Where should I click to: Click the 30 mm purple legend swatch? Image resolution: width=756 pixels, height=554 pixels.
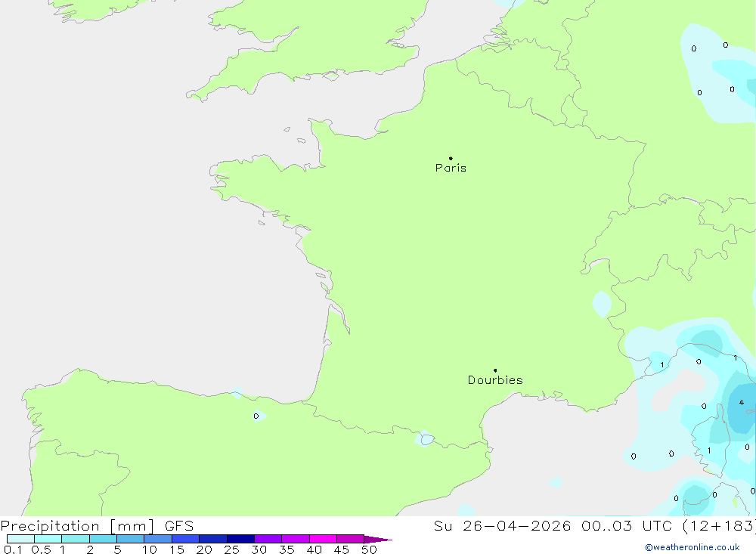click(x=268, y=539)
